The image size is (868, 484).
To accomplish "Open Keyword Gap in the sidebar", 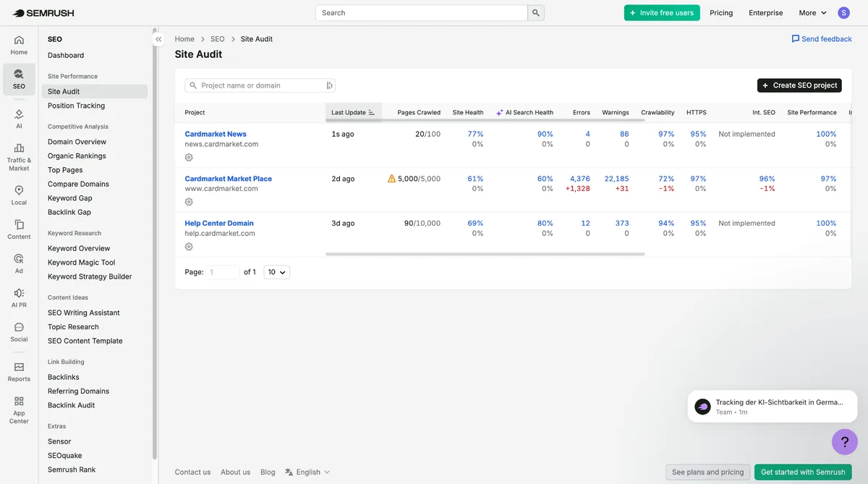I will (70, 198).
